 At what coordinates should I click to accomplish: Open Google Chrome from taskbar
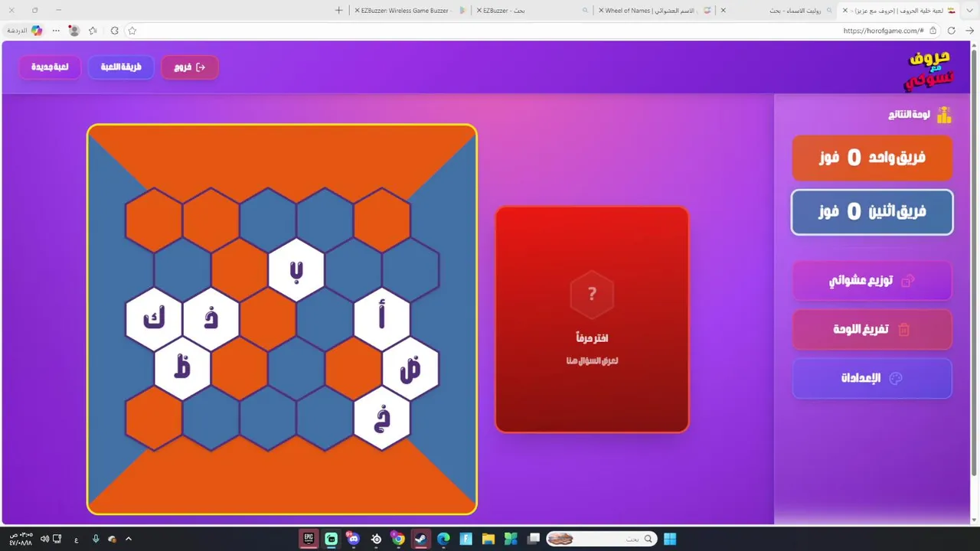pyautogui.click(x=398, y=539)
